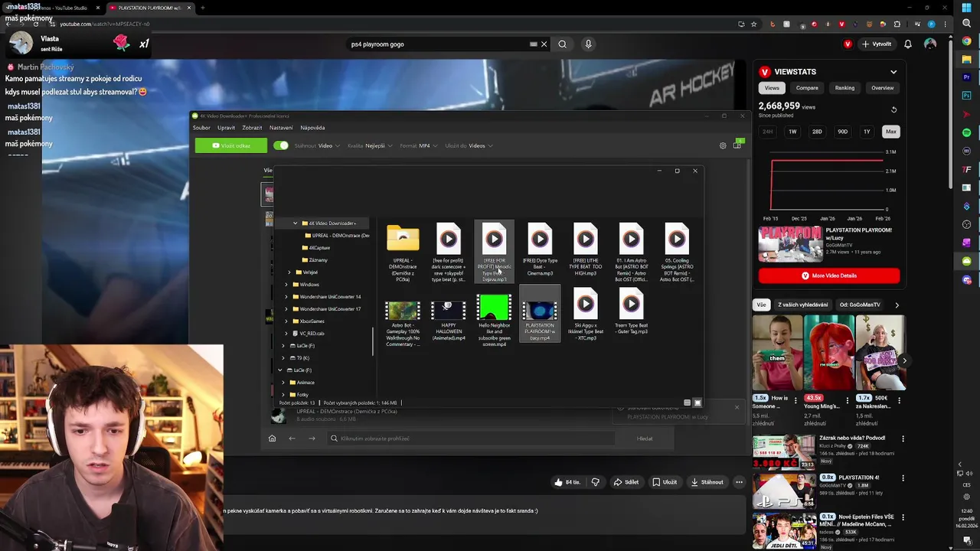Select the Záznamy folder in tree

coord(314,260)
